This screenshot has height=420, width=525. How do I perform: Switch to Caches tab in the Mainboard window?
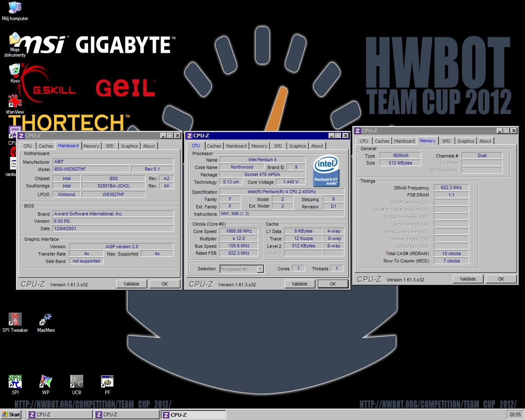coord(46,146)
